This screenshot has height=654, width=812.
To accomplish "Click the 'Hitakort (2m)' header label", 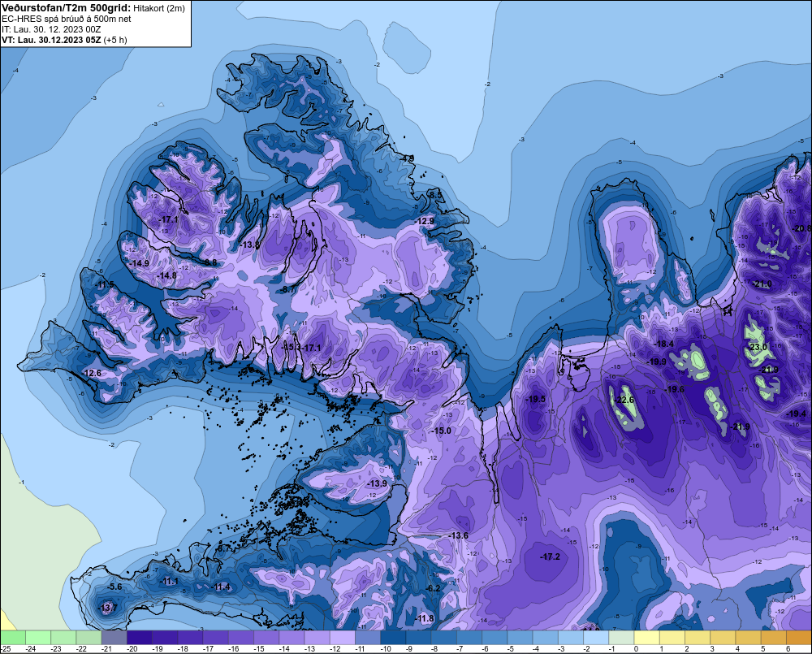I will click(159, 8).
